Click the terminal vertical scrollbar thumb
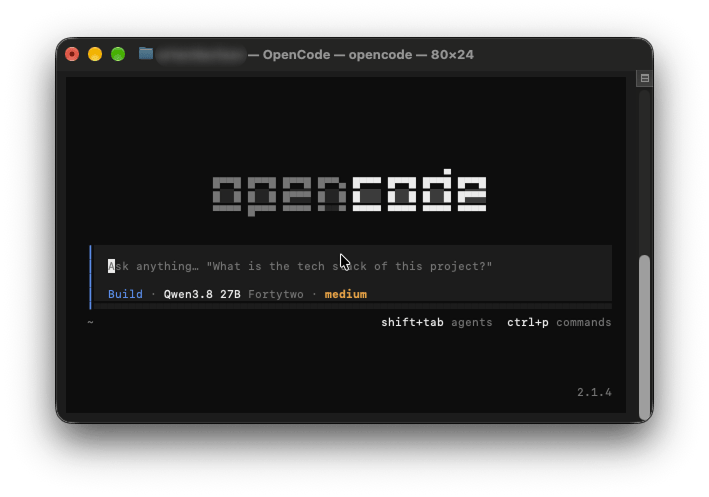709x497 pixels. pyautogui.click(x=644, y=337)
